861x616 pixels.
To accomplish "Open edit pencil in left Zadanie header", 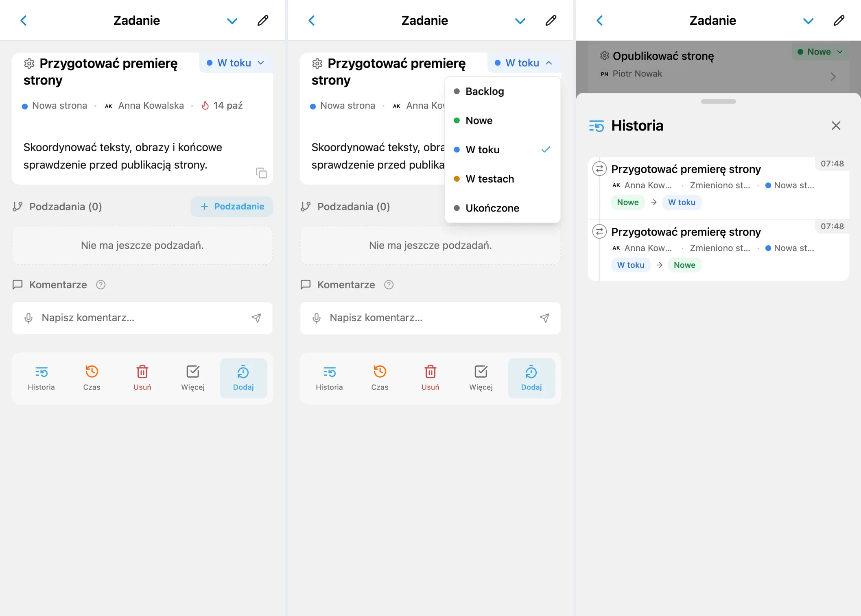I will click(x=263, y=20).
